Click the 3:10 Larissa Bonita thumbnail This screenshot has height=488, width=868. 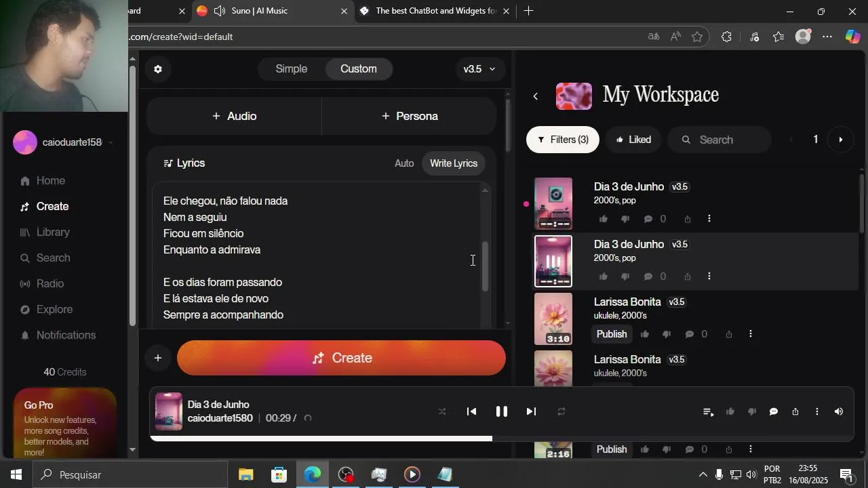[553, 319]
